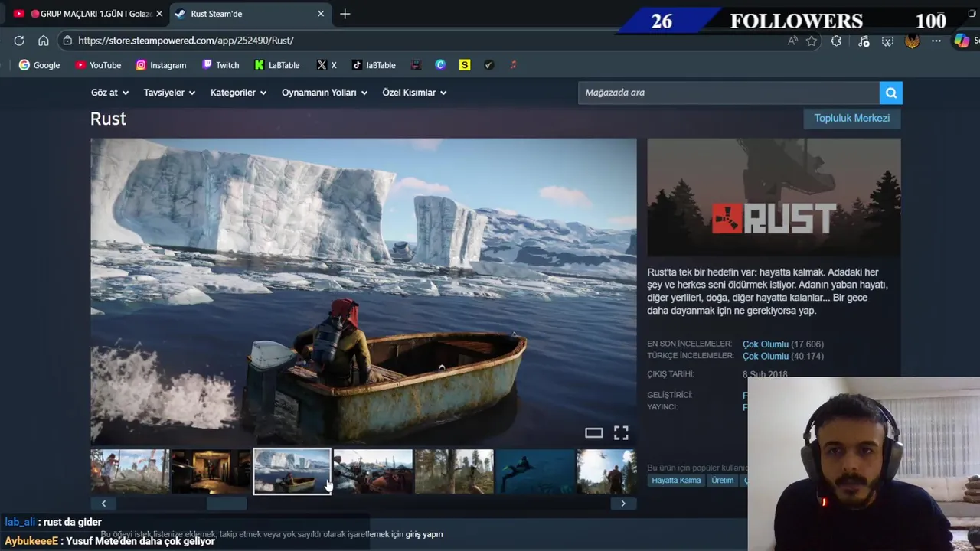
Task: Select the first gameplay thumbnail
Action: point(129,471)
